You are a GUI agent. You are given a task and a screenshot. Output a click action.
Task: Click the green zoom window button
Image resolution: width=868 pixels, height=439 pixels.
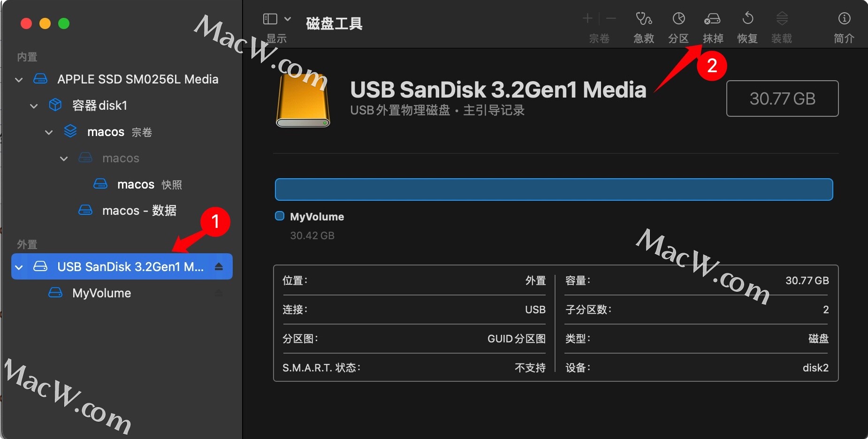coord(64,23)
